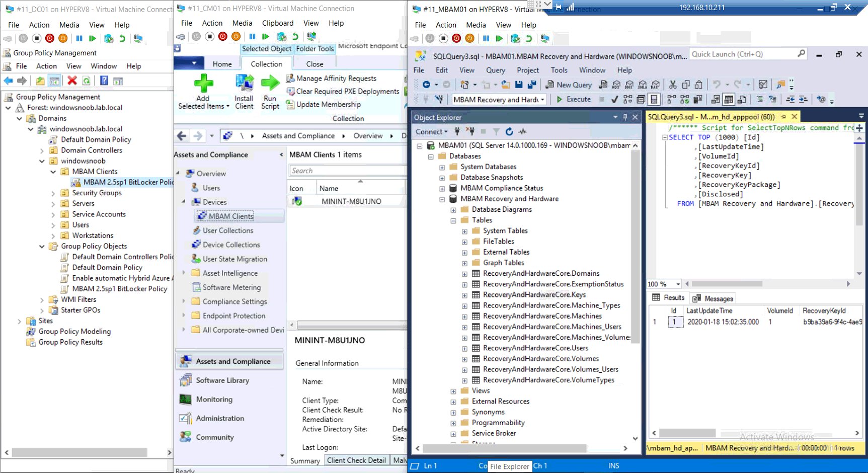
Task: Click horizontal scrollbar under SQL results grid
Action: coord(687,433)
